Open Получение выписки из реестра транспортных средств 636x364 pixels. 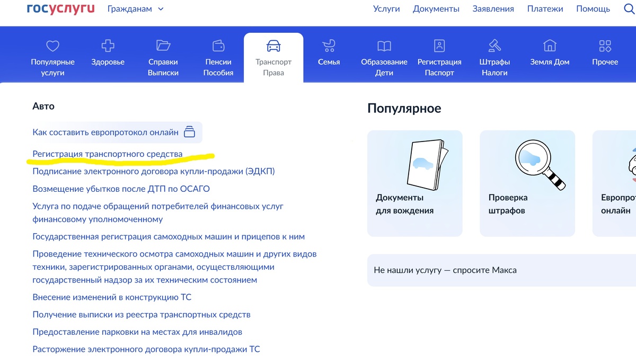[142, 315]
